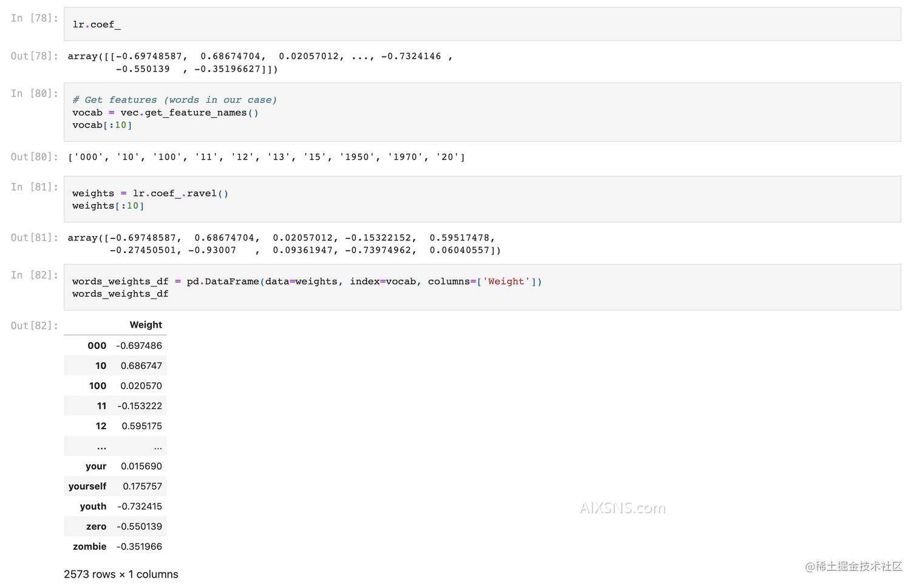Click the Weight column header

146,325
